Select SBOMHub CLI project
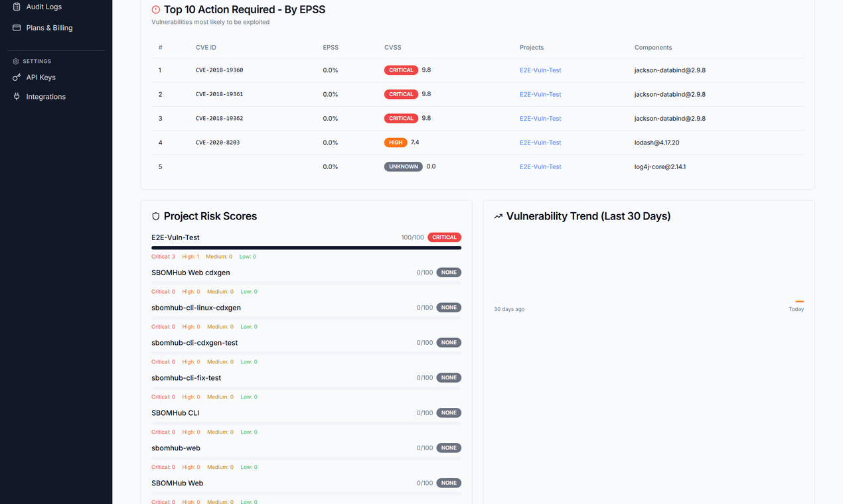Image resolution: width=843 pixels, height=504 pixels. tap(175, 413)
